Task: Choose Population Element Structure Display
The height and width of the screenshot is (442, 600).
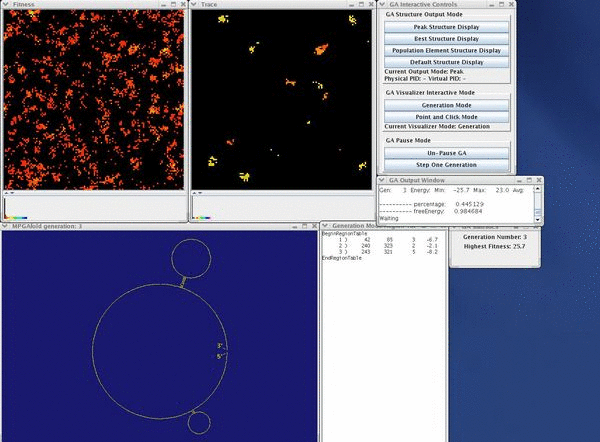Action: [447, 50]
